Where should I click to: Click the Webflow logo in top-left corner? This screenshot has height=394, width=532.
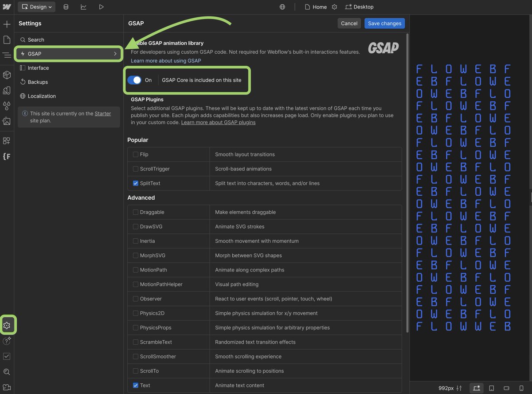7,7
